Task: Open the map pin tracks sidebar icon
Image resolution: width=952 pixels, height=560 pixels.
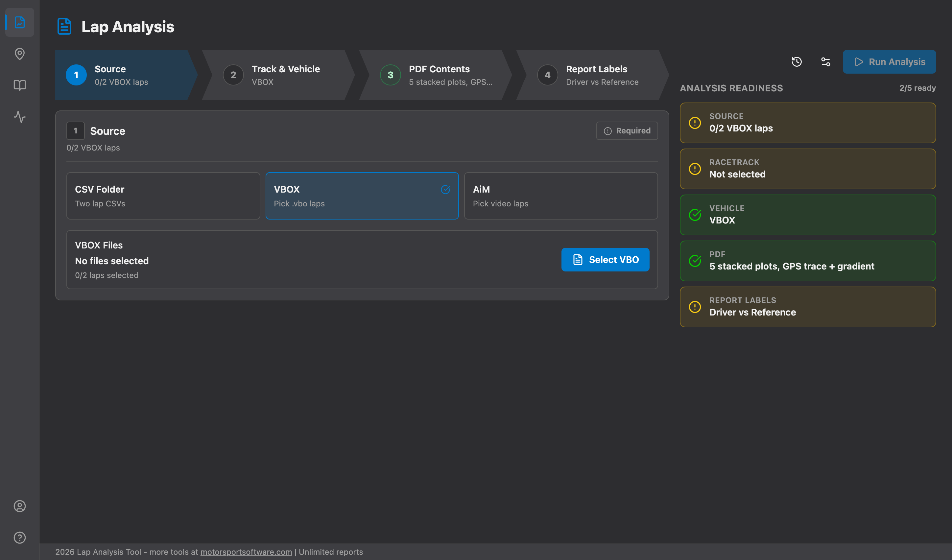Action: (20, 54)
